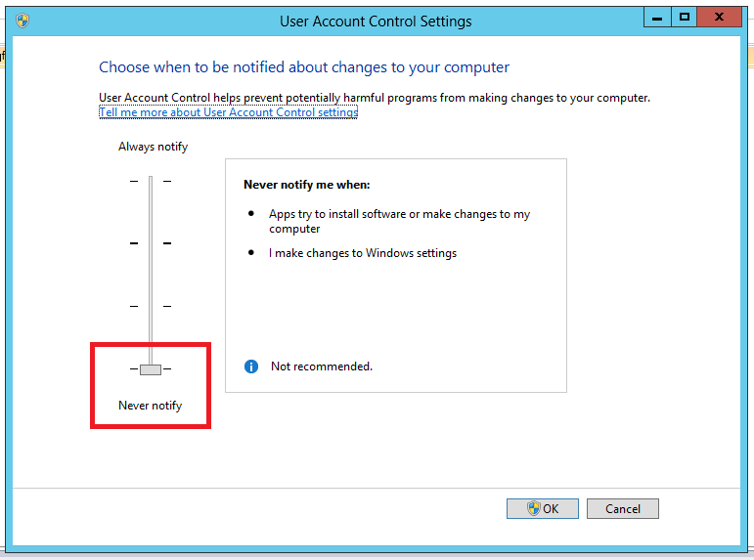Click the Never notify me when heading

point(307,184)
